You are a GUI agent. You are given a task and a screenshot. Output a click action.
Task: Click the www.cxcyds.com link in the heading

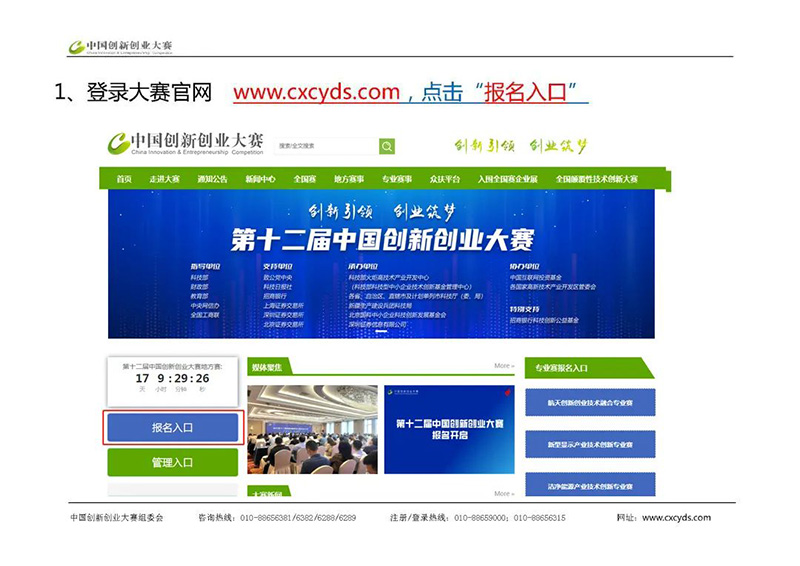click(316, 92)
